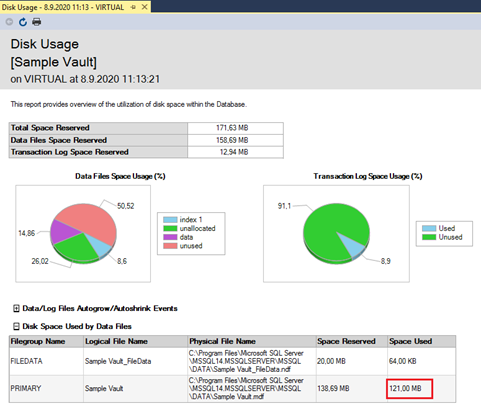Click the Sample Vault.mdf physical file path
The width and height of the screenshot is (481, 414).
[246, 389]
